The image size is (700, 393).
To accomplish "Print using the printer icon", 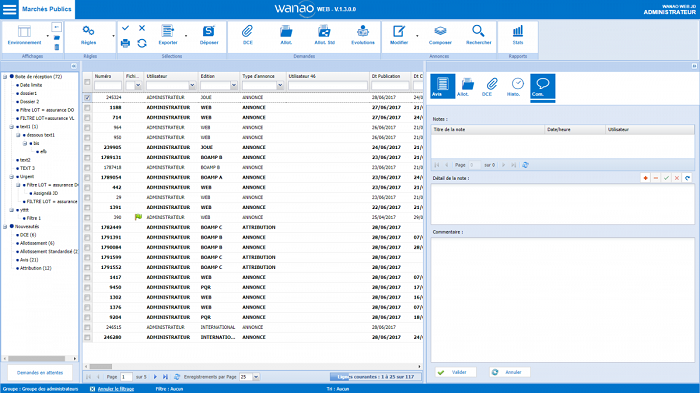I will click(125, 43).
